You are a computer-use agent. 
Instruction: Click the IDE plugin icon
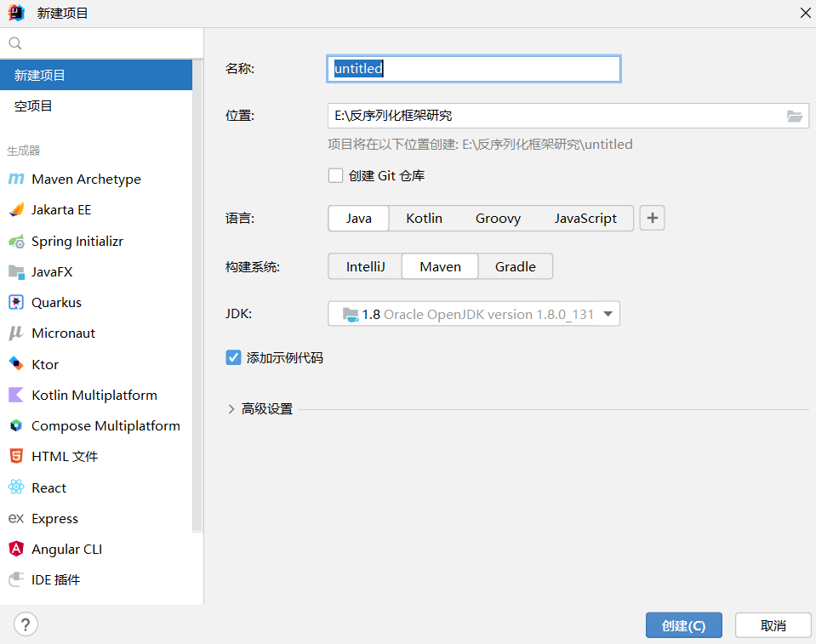pyautogui.click(x=16, y=579)
